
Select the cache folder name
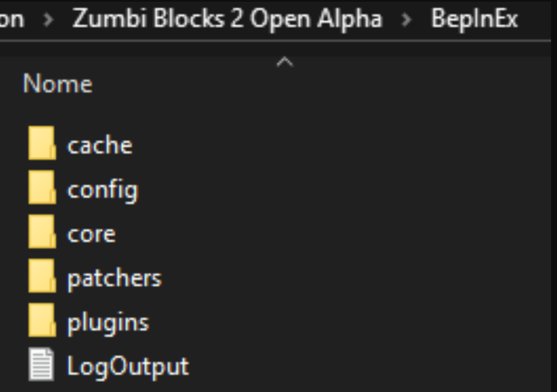click(x=99, y=145)
